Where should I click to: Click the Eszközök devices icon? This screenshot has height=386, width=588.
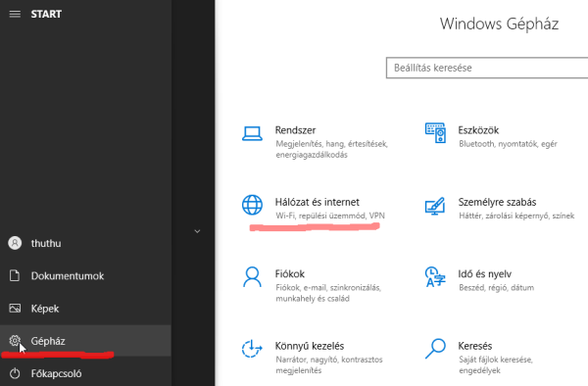pos(435,133)
